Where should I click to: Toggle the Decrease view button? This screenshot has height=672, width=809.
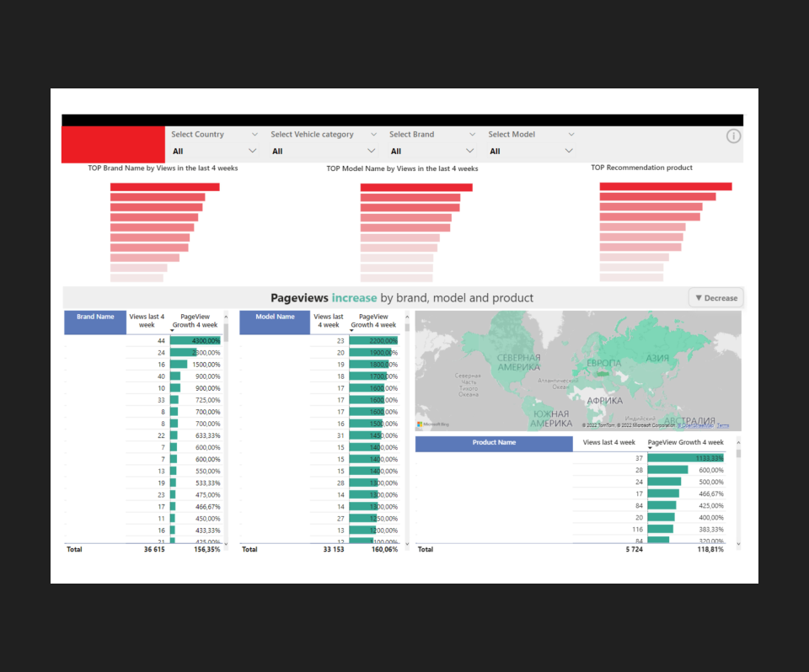click(x=715, y=297)
